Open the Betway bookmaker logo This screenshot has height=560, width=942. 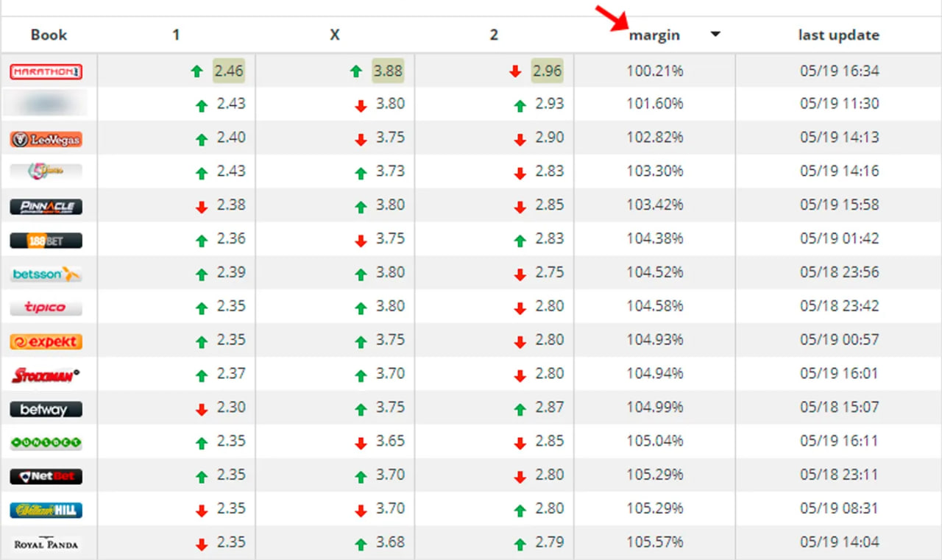(x=46, y=409)
